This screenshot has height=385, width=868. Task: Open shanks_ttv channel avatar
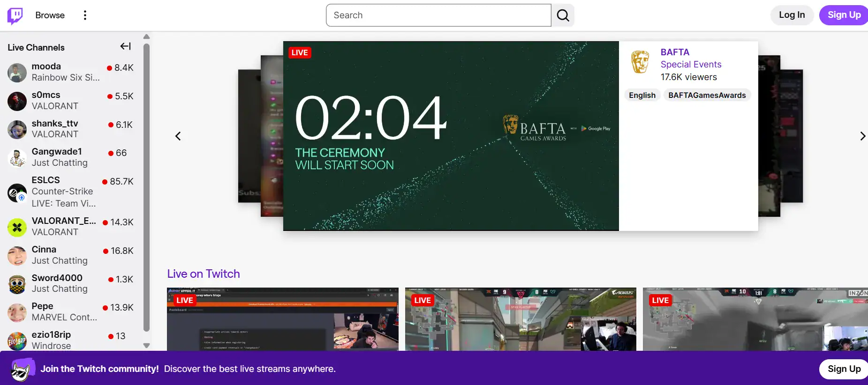click(x=17, y=130)
